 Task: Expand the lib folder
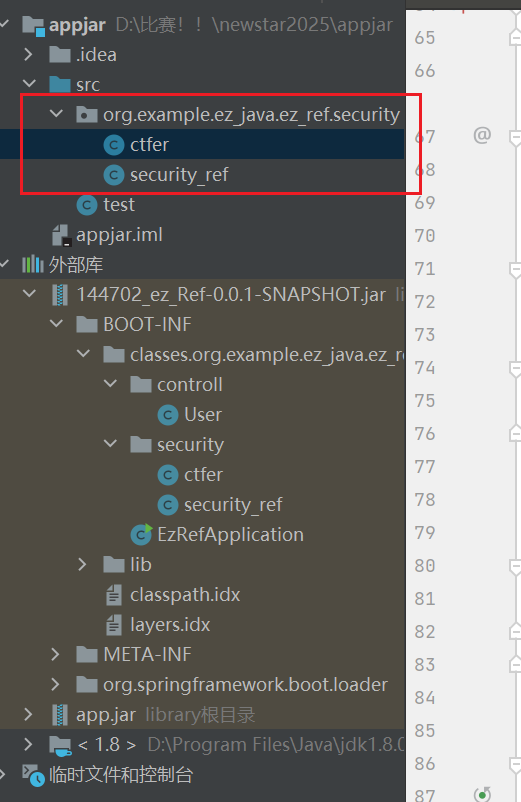pos(82,564)
